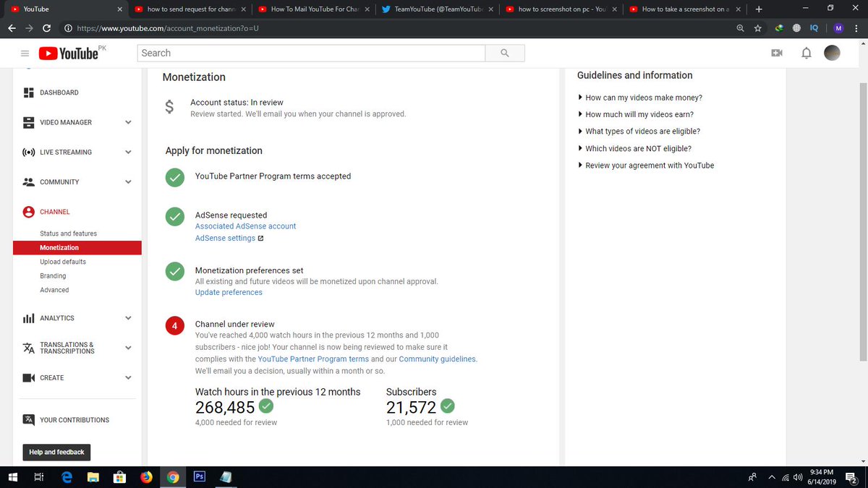Viewport: 868px width, 488px height.
Task: Click the Video Manager sidebar icon
Action: pos(29,122)
